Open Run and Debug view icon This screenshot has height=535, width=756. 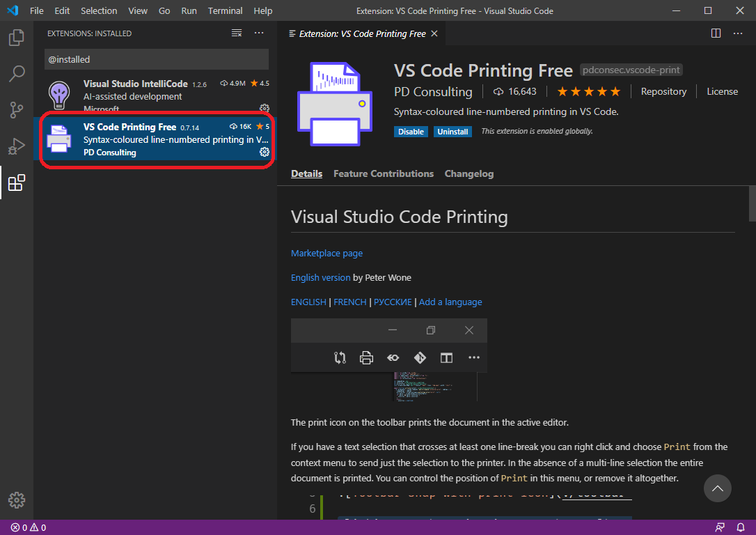[x=17, y=146]
